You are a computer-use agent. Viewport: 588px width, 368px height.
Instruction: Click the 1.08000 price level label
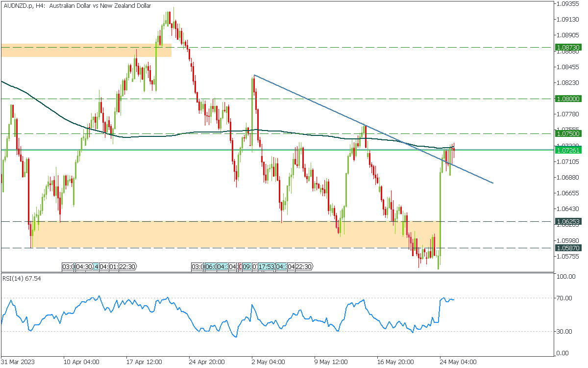[568, 99]
